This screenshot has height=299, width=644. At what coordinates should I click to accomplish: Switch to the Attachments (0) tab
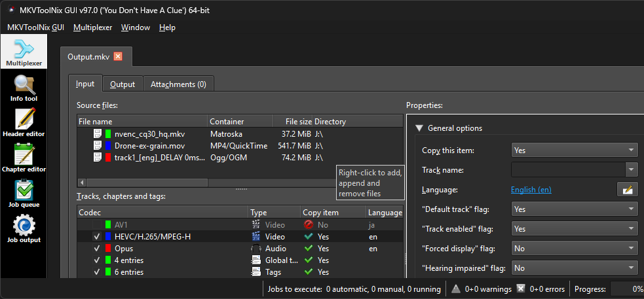click(178, 84)
